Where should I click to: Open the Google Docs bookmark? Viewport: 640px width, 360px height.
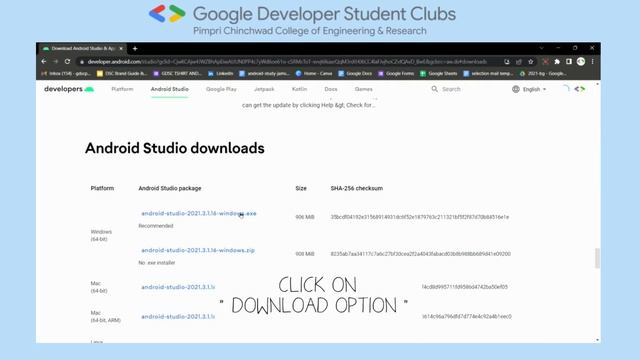(x=355, y=73)
